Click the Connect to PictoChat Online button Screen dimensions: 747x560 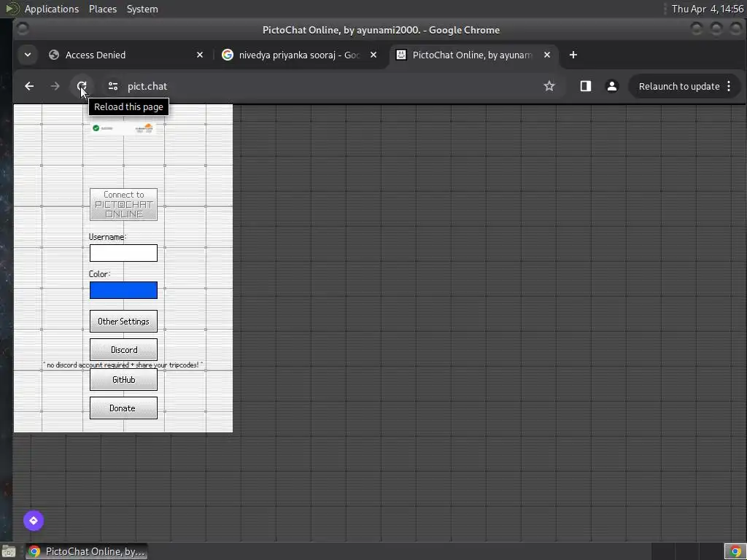(123, 204)
